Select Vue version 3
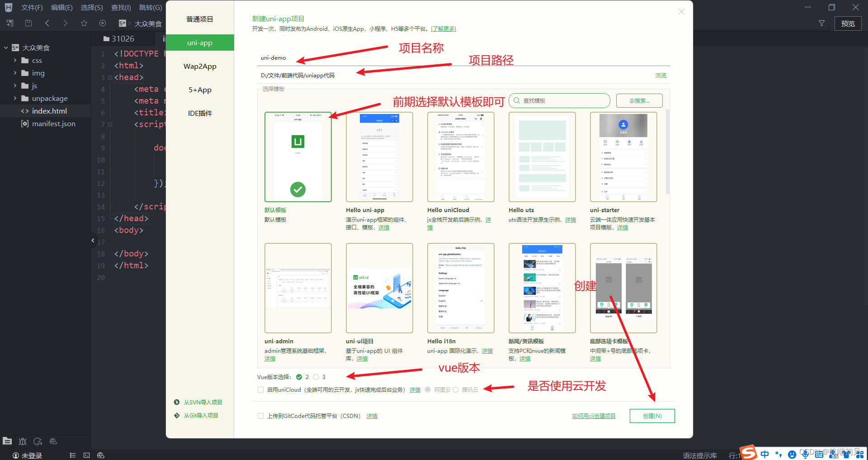Viewport: 868px width, 460px height. pos(316,377)
